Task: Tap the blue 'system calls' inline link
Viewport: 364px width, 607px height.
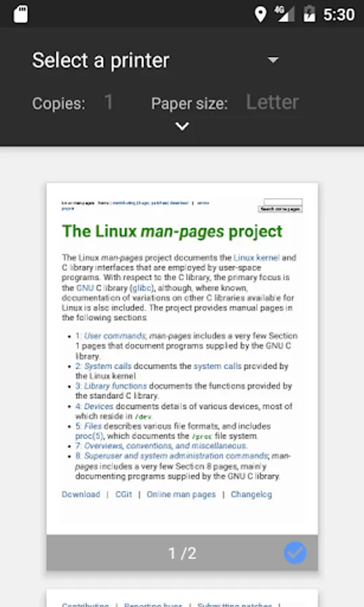Action: coord(218,366)
